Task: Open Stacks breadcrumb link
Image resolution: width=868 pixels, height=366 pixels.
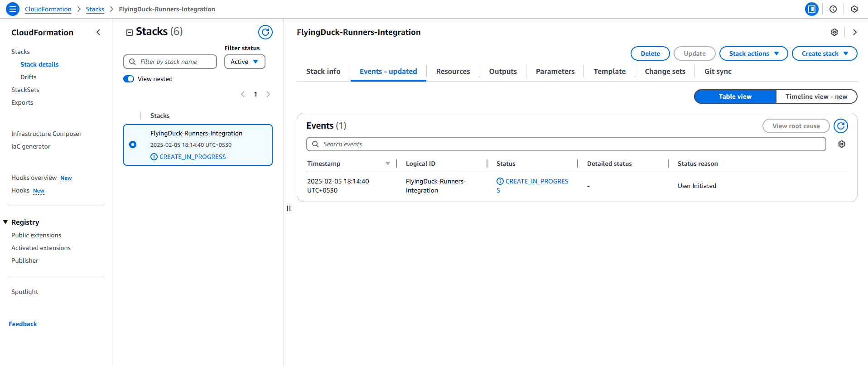Action: click(95, 9)
